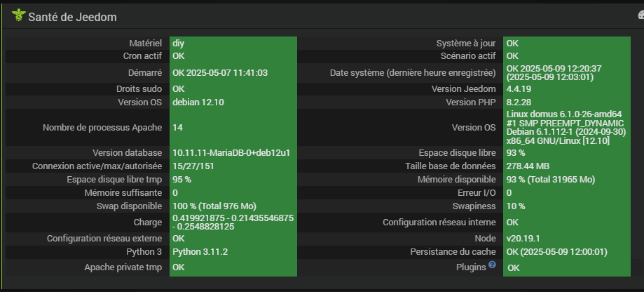Click the Santé de Jeedom health icon
Viewport: 644px width, 292px height.
click(x=19, y=16)
